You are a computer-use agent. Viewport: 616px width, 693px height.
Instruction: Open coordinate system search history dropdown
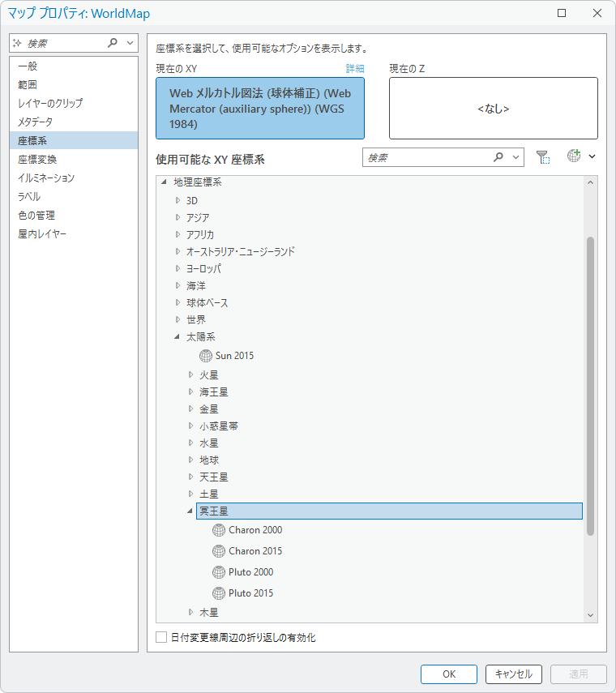tap(515, 157)
